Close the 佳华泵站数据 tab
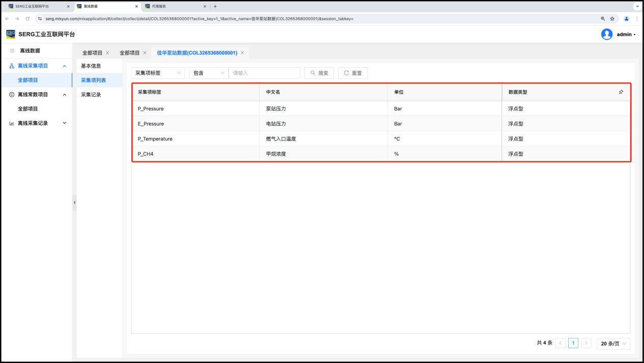 pos(242,53)
